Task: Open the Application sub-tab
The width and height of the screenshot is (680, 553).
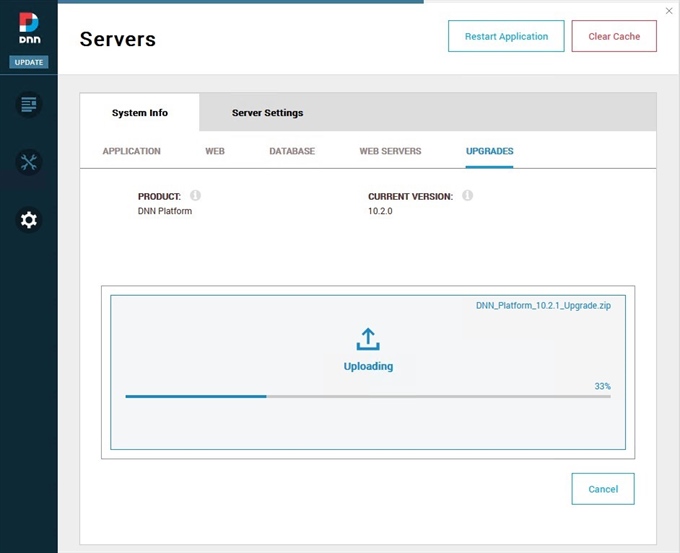Action: coord(131,151)
